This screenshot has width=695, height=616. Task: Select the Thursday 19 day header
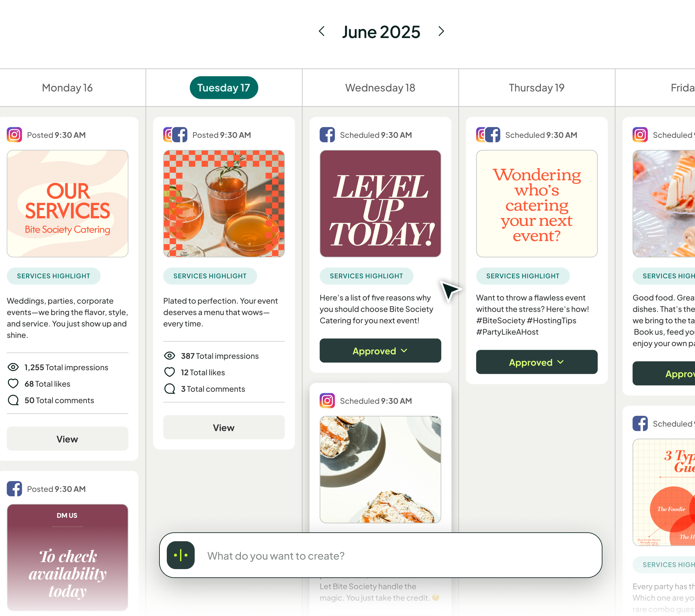tap(536, 88)
